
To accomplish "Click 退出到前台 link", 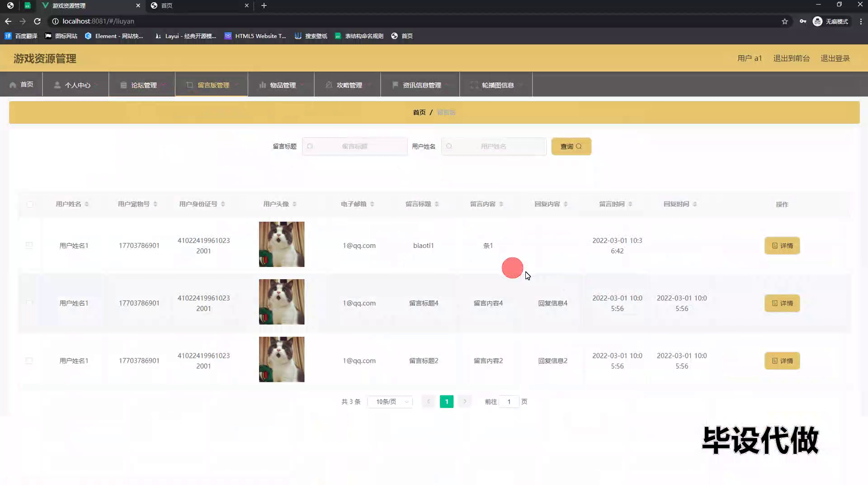I will [791, 58].
